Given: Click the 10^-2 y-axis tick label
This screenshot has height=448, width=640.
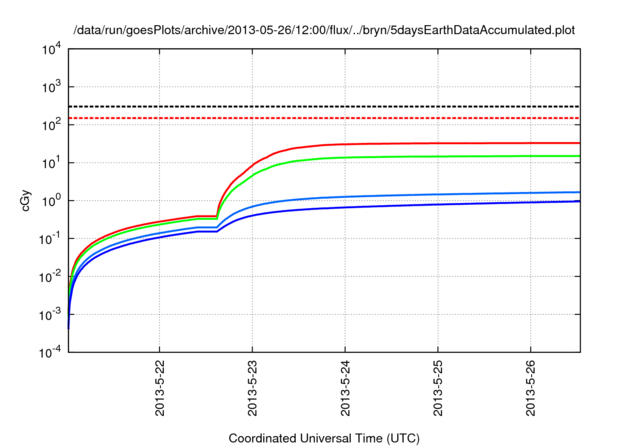Looking at the screenshot, I should pyautogui.click(x=51, y=277).
